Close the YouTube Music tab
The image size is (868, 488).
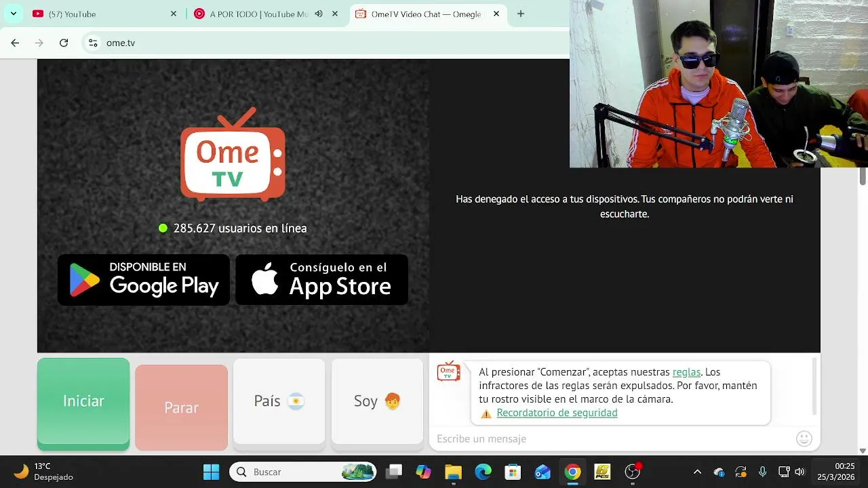click(335, 14)
